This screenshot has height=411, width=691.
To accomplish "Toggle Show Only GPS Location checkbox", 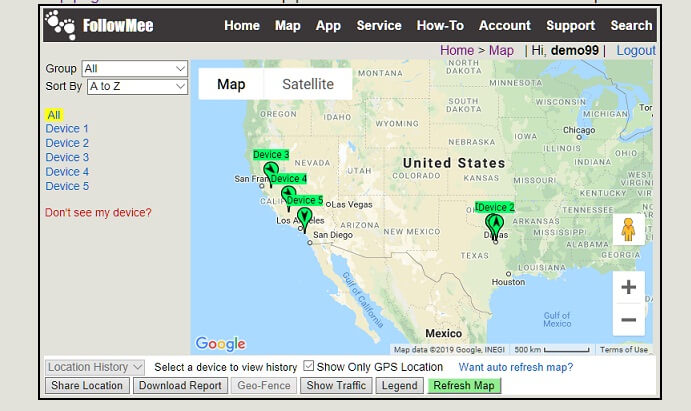I will coord(308,366).
